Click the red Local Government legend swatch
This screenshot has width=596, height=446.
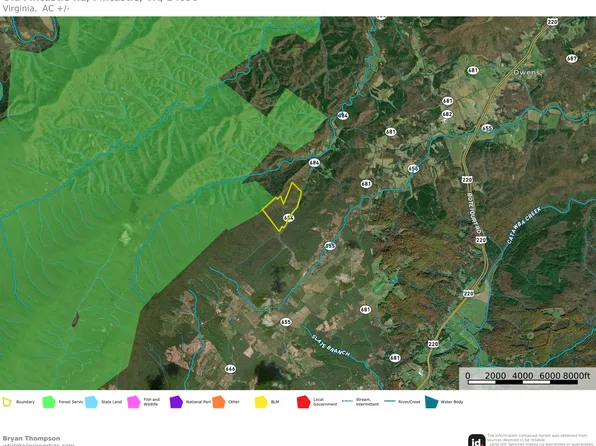click(303, 402)
